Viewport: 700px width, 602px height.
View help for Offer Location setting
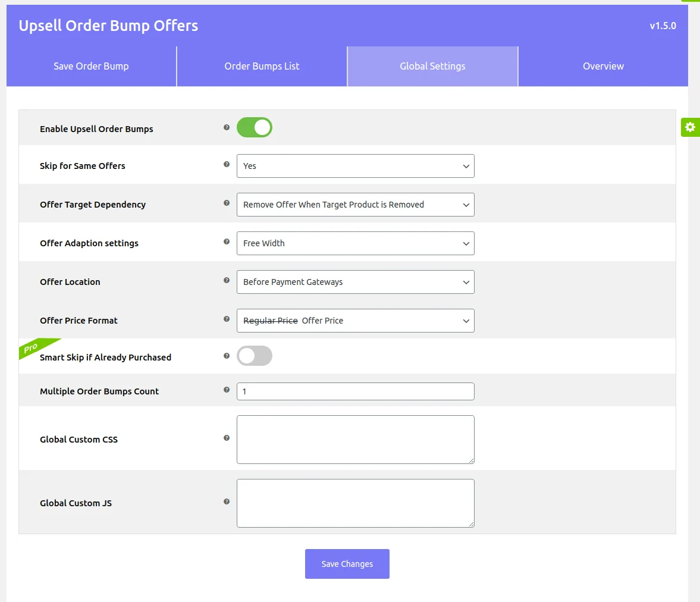click(x=227, y=279)
